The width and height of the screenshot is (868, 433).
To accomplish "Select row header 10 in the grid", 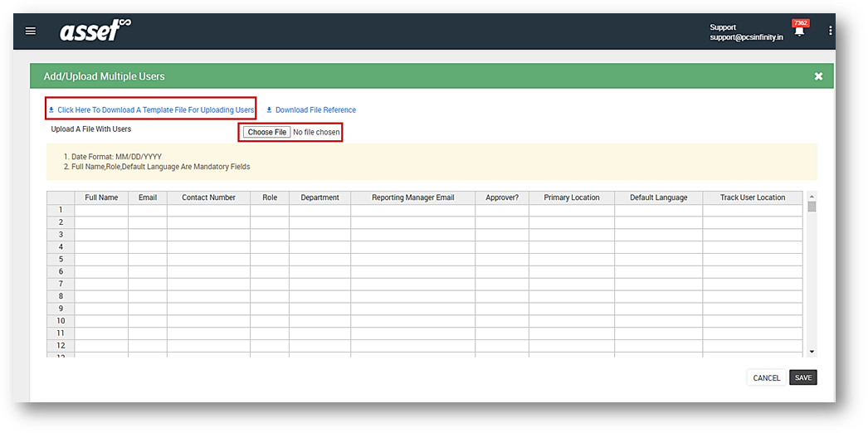I will click(61, 321).
